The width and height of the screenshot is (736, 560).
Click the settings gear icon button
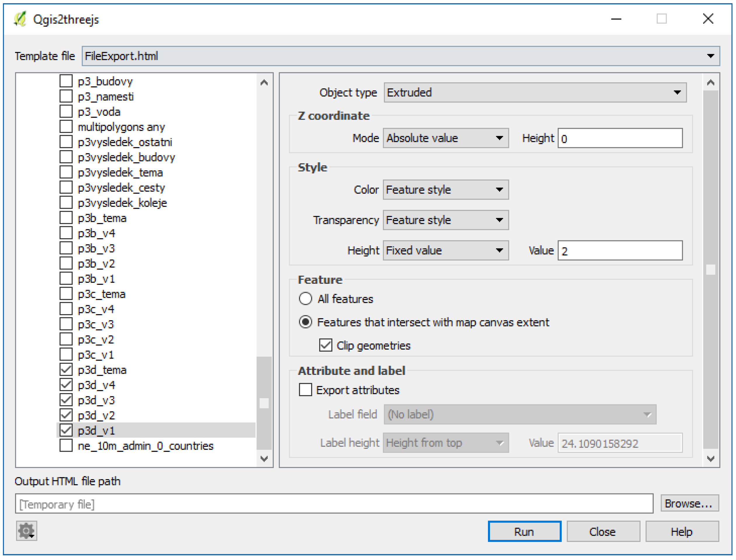click(x=26, y=531)
